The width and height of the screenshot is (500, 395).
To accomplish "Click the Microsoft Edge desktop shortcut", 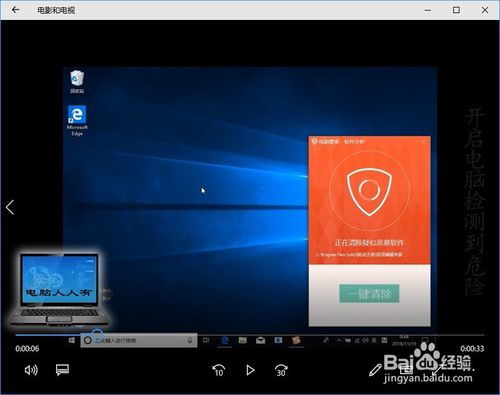I will (77, 120).
